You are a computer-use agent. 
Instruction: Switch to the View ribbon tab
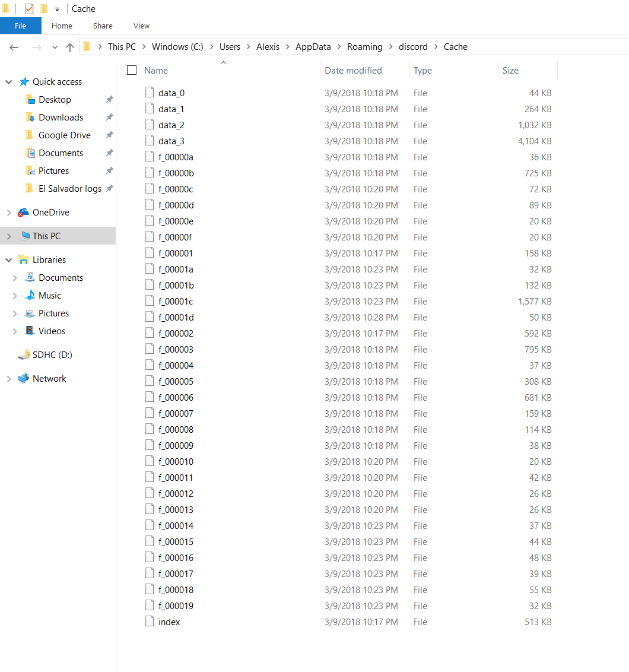[x=141, y=26]
